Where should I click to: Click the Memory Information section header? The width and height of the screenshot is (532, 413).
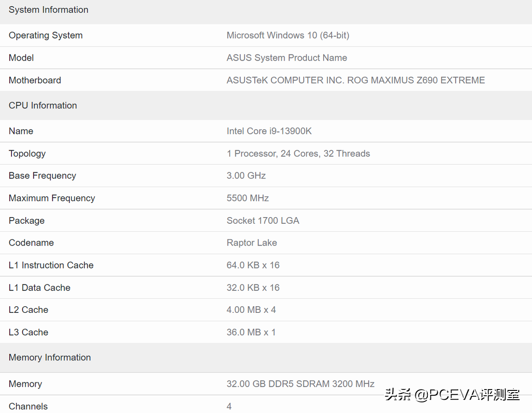pos(50,358)
